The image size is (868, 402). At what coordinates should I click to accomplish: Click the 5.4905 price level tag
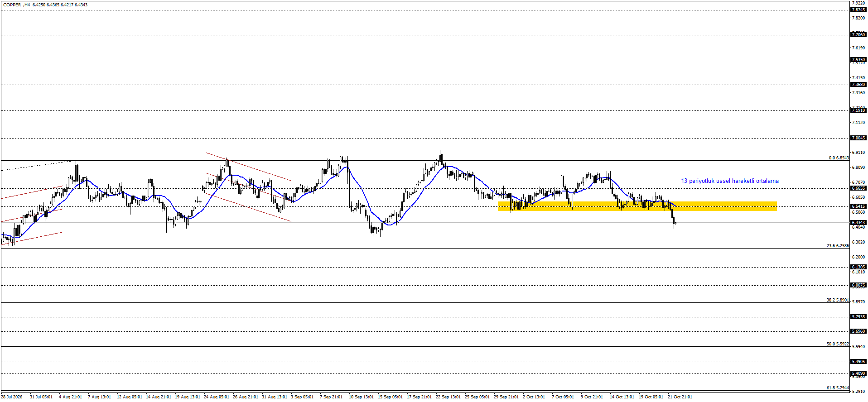[x=858, y=362]
